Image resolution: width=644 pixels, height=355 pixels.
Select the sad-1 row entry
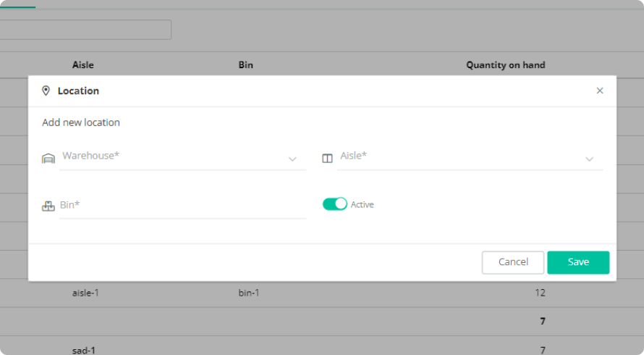pos(84,351)
